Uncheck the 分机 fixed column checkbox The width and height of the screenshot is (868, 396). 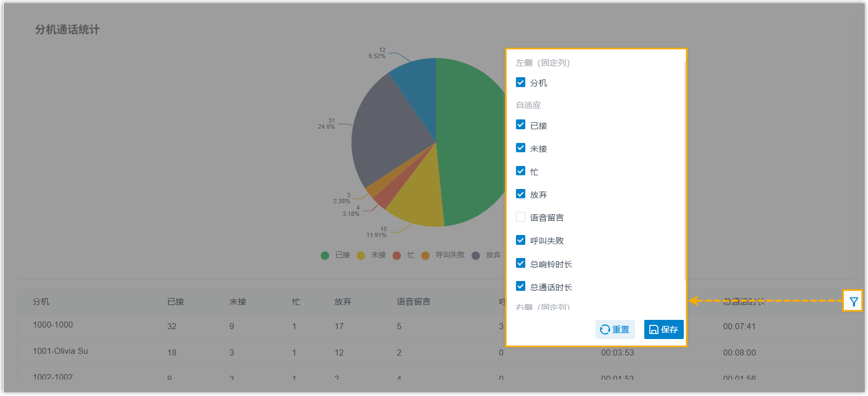[x=521, y=83]
